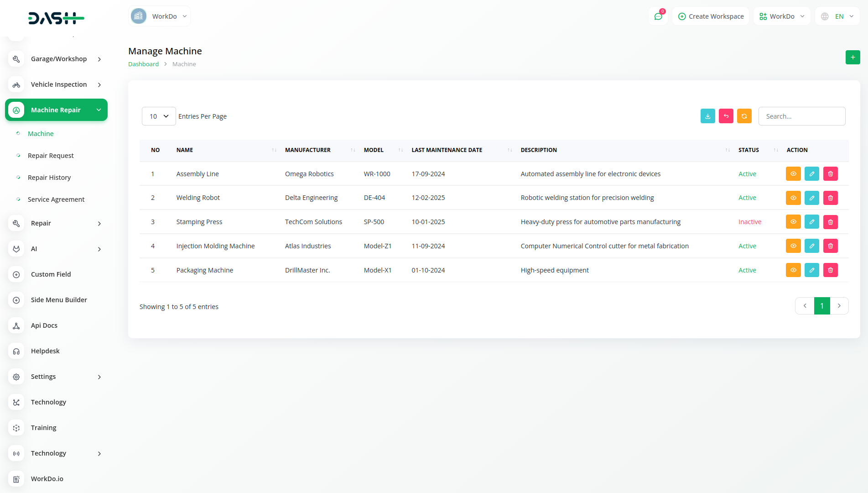The width and height of the screenshot is (868, 493).
Task: Click the Create Workspace button
Action: 711,16
